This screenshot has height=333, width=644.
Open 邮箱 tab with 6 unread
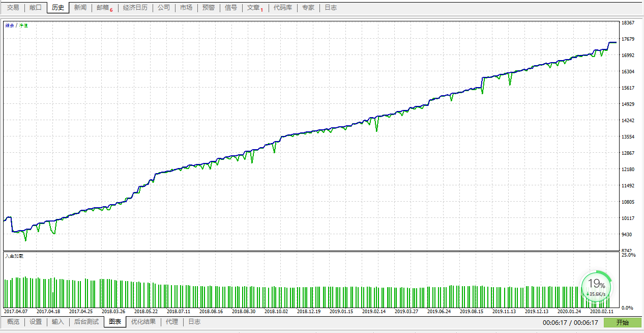(104, 8)
